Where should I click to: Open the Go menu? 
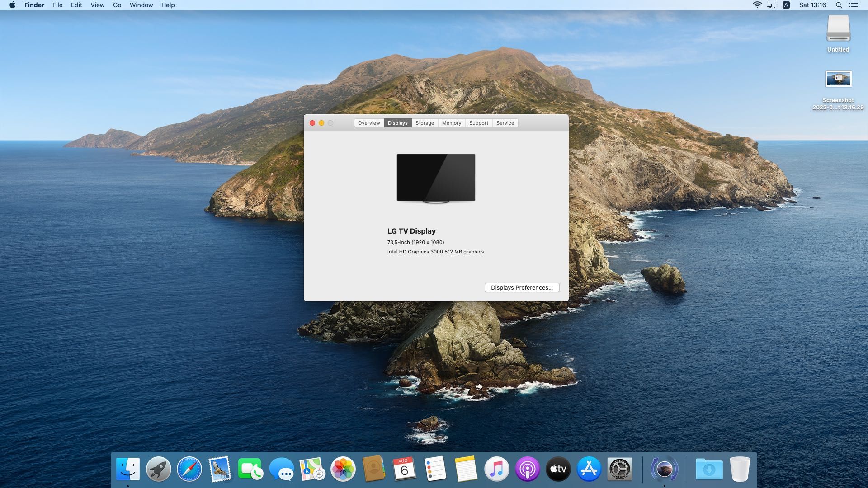coord(117,5)
